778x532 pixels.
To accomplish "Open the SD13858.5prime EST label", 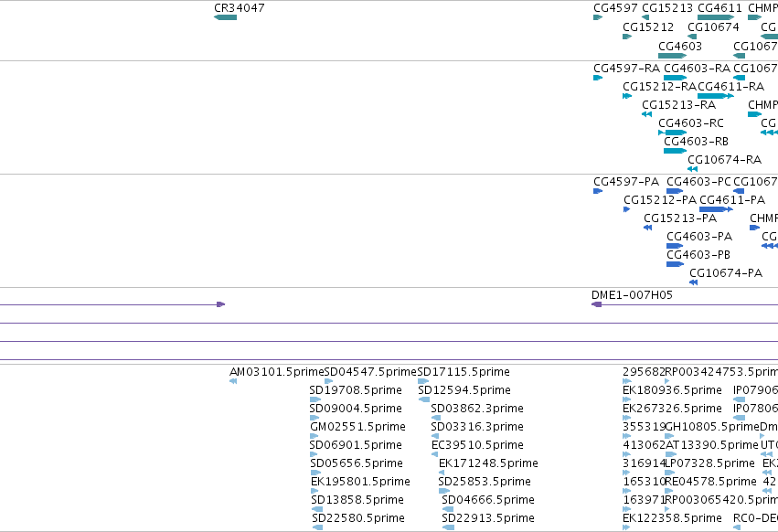I will [357, 500].
